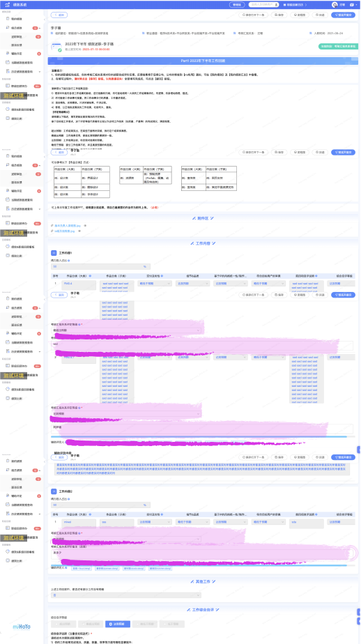Click the 管理端 button in top bar
Viewport: 361px width, 644px height.
[236, 4]
